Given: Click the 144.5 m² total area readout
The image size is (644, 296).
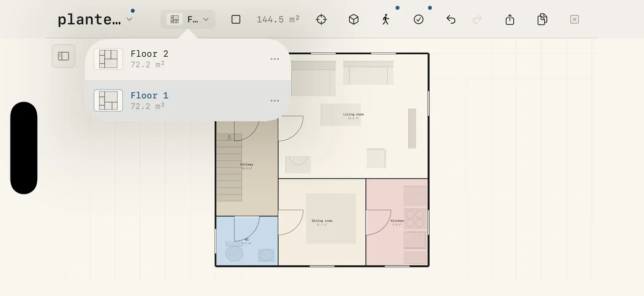Looking at the screenshot, I should point(278,19).
